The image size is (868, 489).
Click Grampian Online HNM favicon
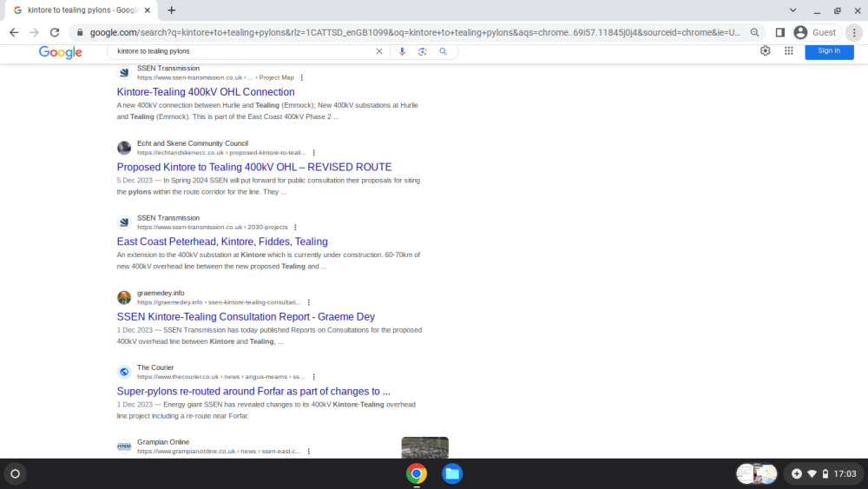point(124,446)
